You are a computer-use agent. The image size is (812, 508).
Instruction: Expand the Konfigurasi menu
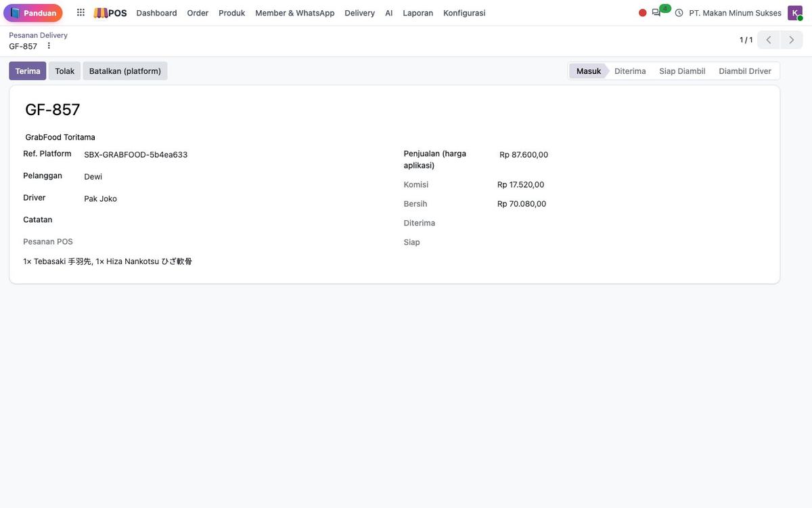click(464, 13)
